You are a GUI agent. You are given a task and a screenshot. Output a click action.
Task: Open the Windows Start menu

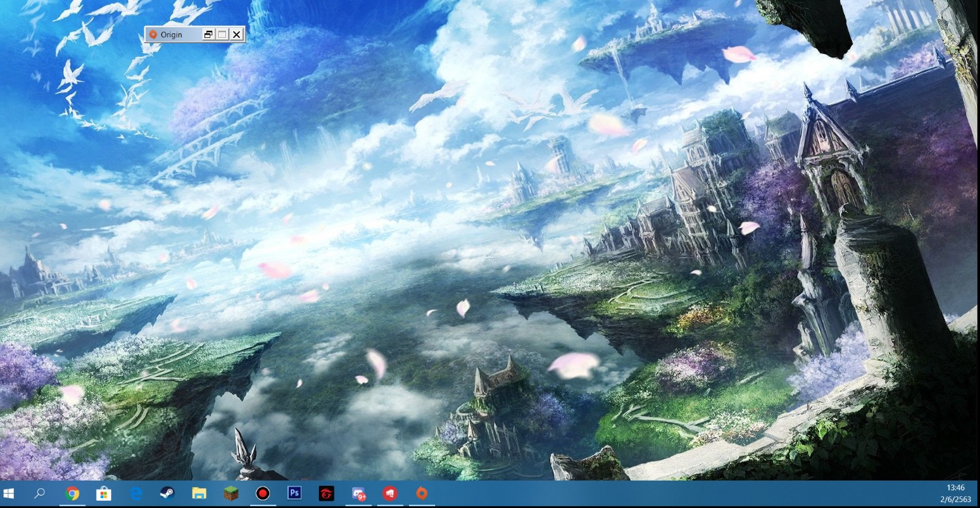coord(9,494)
